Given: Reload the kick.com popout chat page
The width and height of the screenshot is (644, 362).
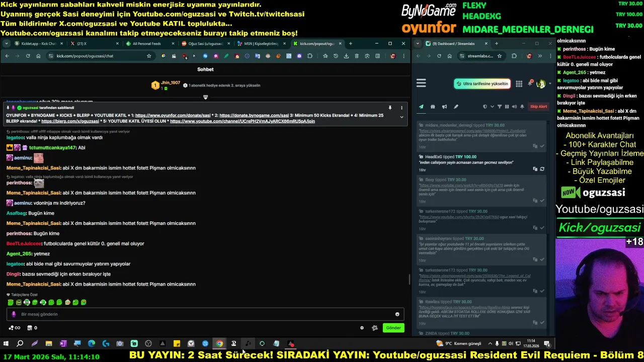Looking at the screenshot, I should point(28,56).
